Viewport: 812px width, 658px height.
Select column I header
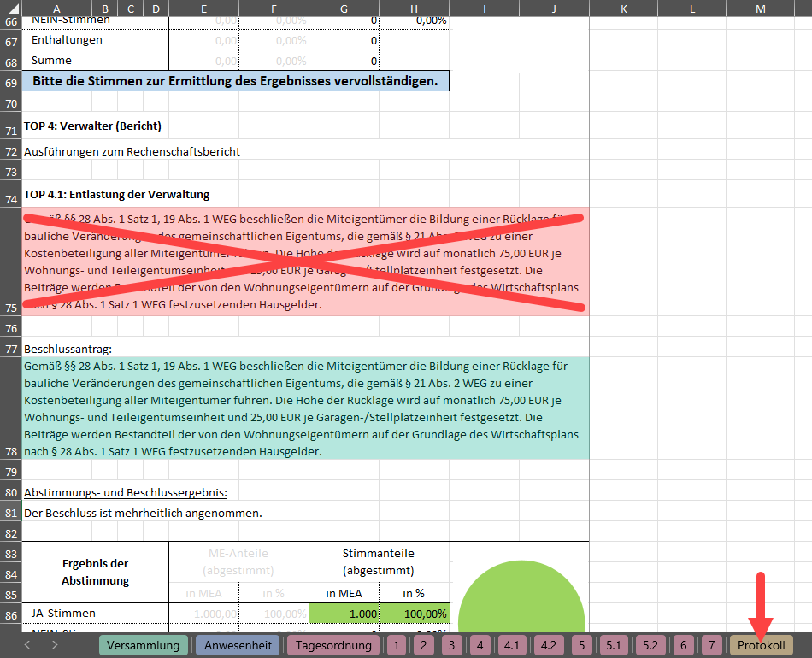pos(484,9)
